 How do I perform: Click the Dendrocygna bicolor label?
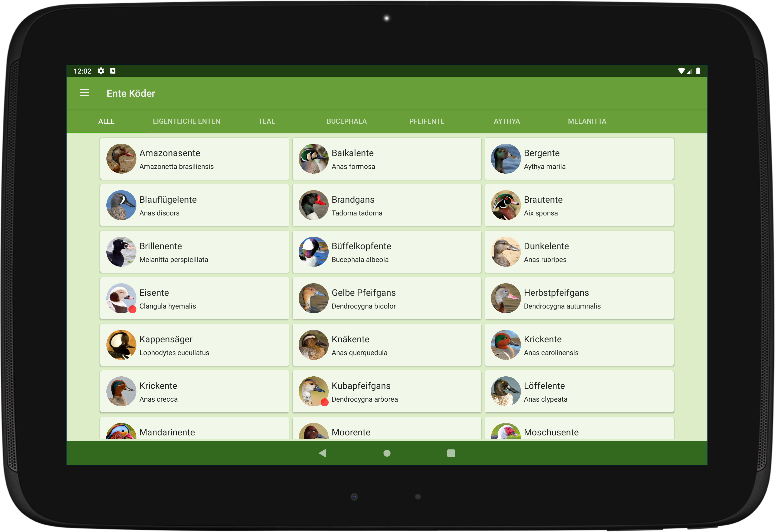[x=364, y=306]
